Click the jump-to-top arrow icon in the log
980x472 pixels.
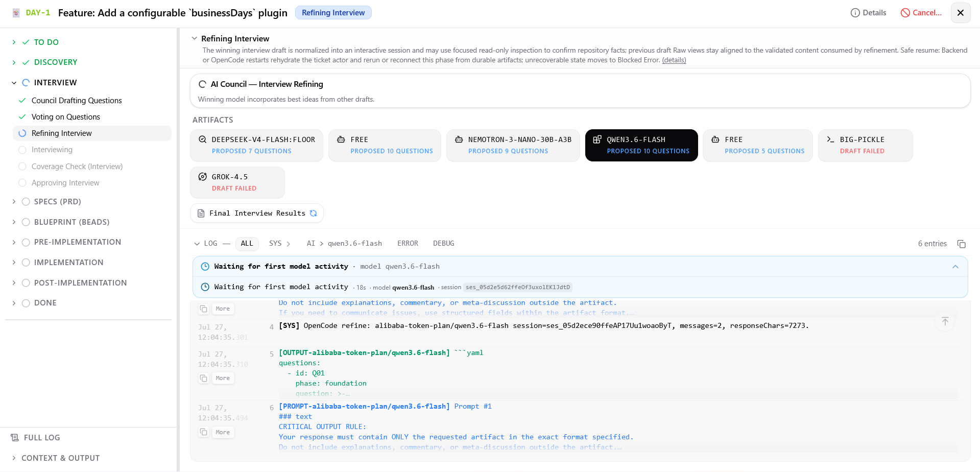945,321
